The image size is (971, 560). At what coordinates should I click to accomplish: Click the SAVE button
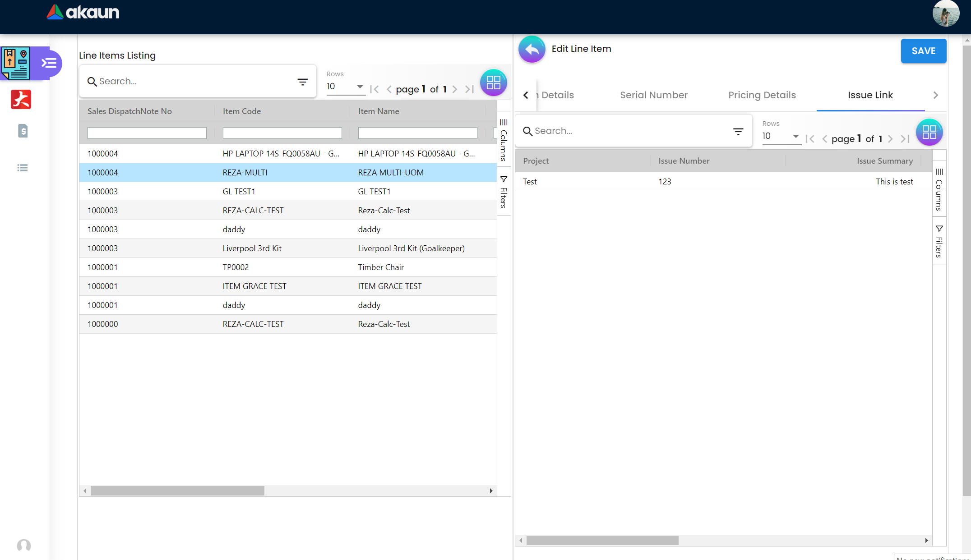tap(923, 51)
